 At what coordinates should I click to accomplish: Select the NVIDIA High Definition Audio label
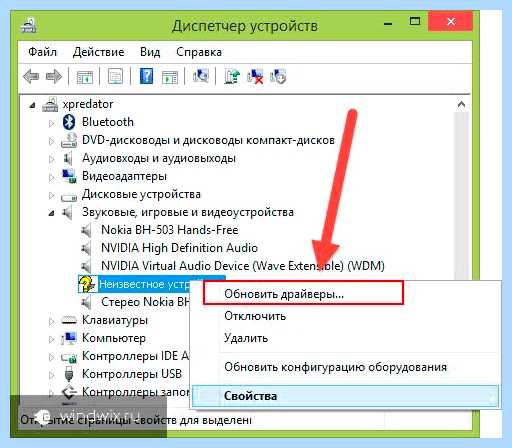179,248
